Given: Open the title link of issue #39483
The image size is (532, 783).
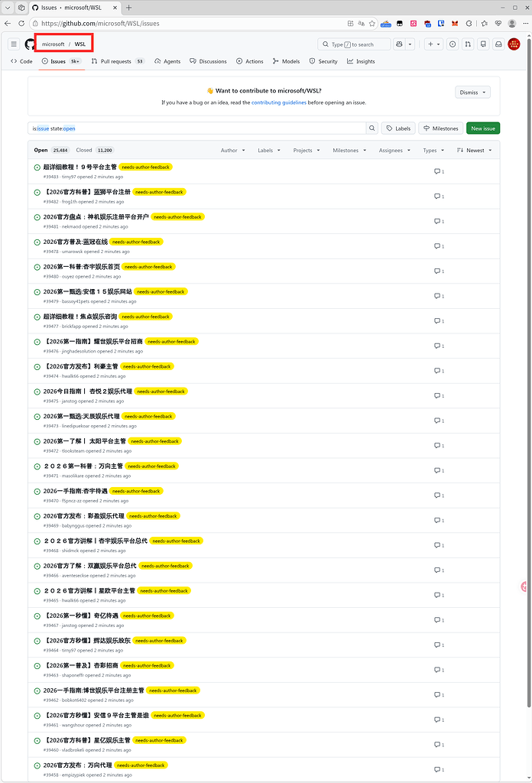Looking at the screenshot, I should pyautogui.click(x=79, y=167).
